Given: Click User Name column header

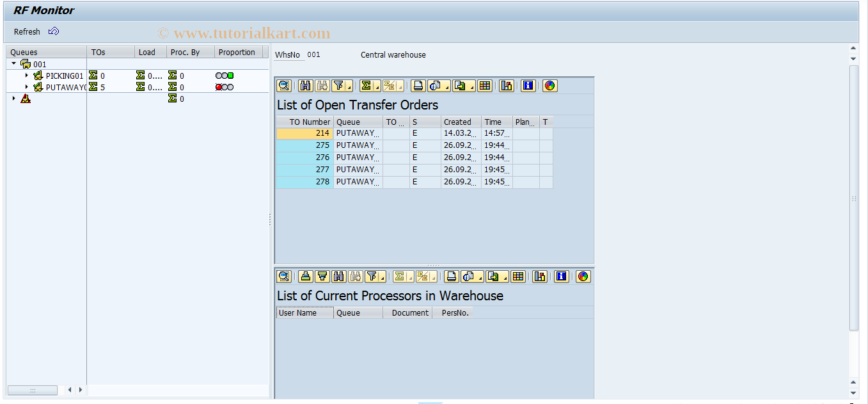Looking at the screenshot, I should tap(304, 313).
